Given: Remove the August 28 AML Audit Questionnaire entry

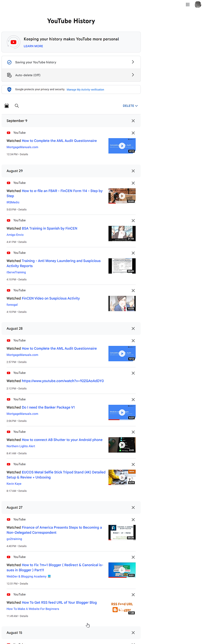Looking at the screenshot, I should [x=133, y=341].
